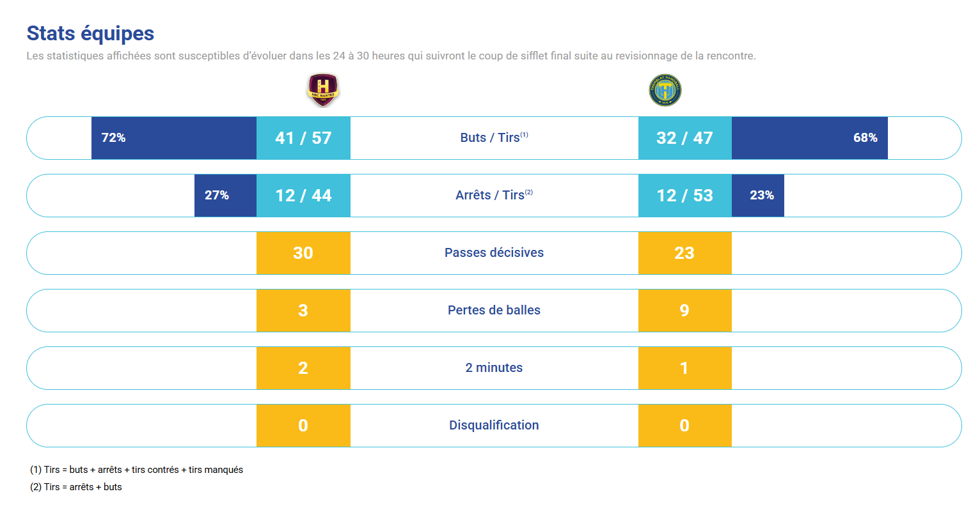Click the 30 assists value cell

(303, 253)
